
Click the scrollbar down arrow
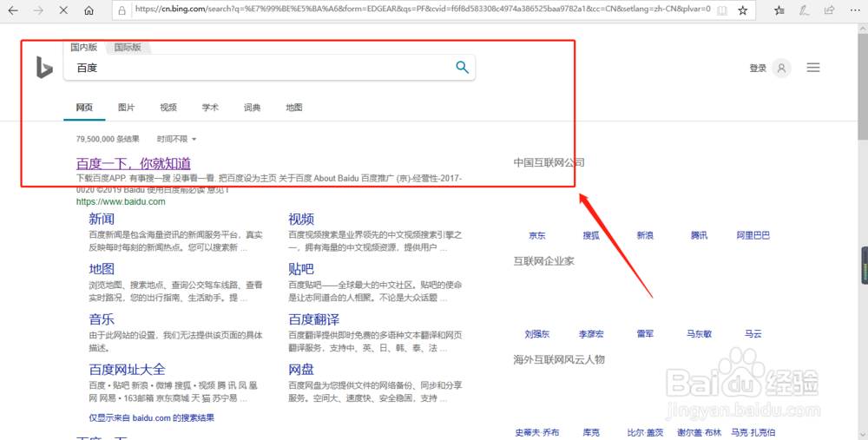point(863,434)
